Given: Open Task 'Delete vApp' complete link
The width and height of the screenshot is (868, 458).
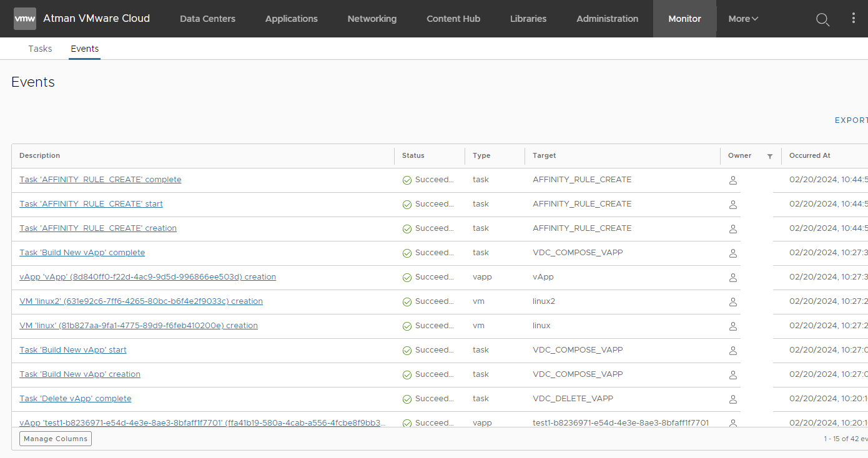Looking at the screenshot, I should [75, 399].
